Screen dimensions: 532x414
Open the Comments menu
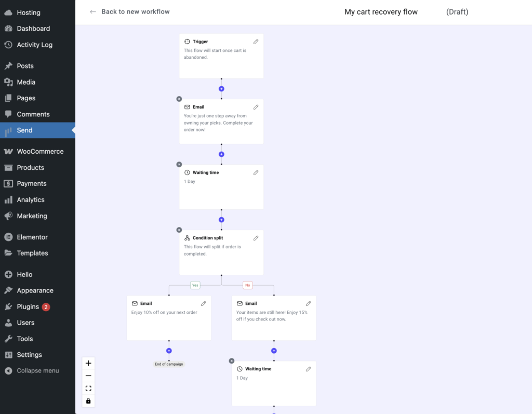[37, 114]
